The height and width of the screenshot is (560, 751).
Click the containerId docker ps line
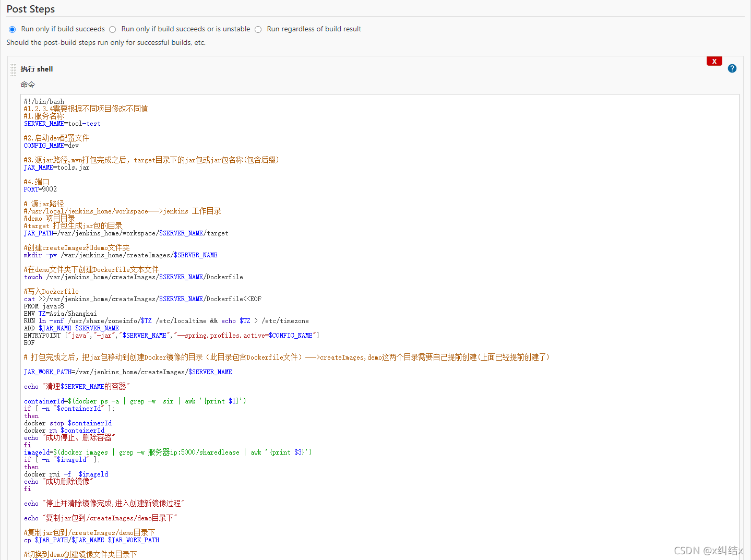[135, 401]
